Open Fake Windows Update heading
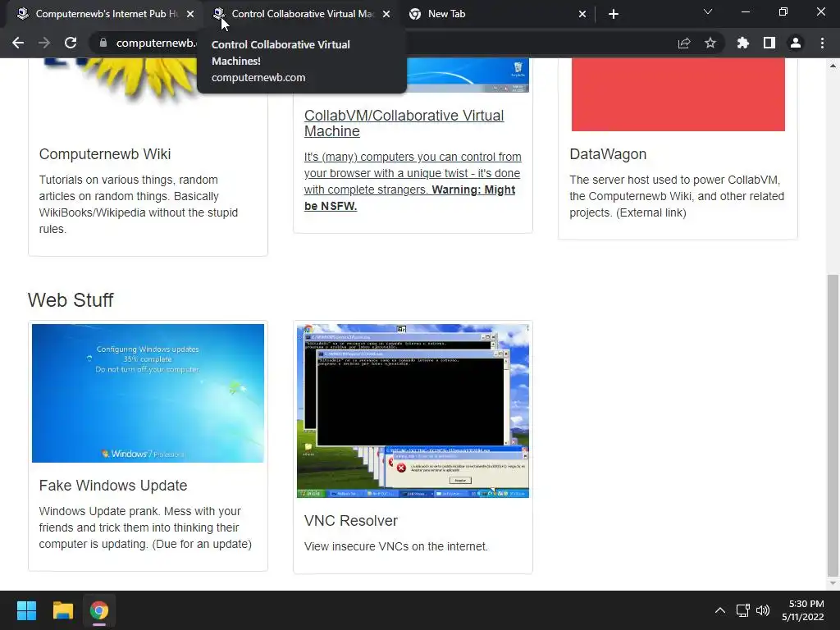This screenshot has width=840, height=630. point(113,486)
